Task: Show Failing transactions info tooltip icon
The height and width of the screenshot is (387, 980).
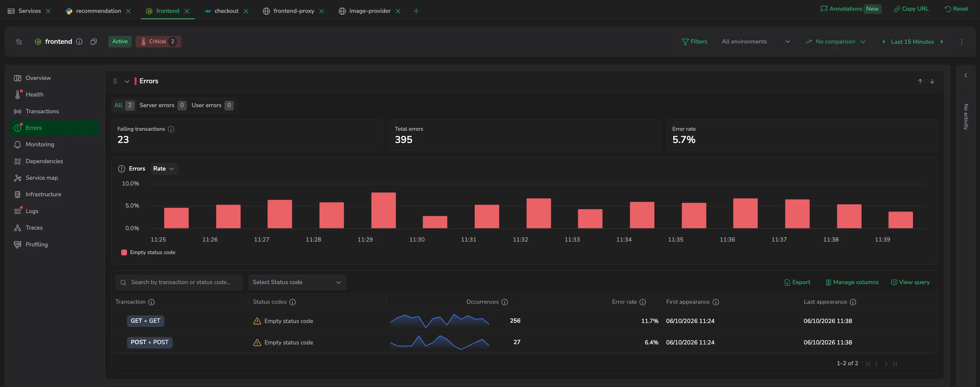Action: [x=171, y=129]
